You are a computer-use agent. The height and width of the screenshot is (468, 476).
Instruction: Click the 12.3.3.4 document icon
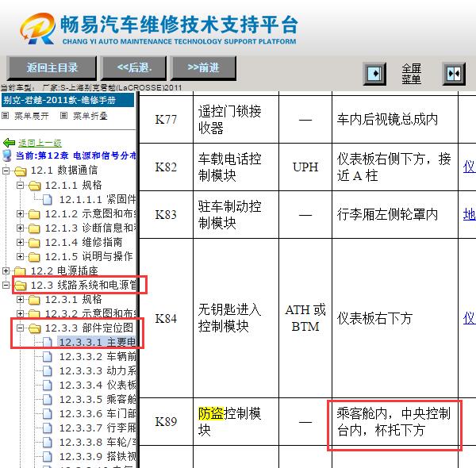[47, 386]
